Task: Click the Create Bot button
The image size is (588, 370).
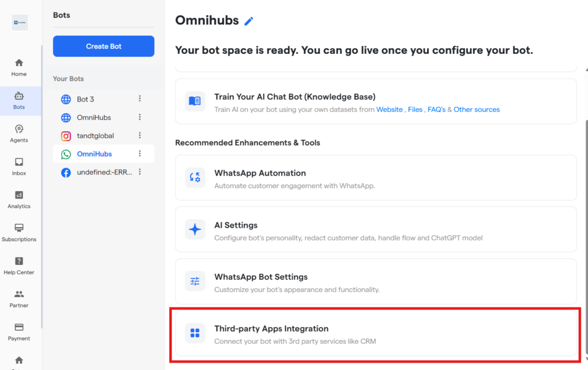Action: click(103, 46)
